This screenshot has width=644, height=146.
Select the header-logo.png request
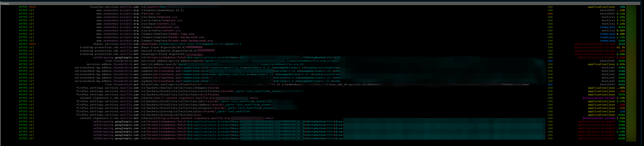(x=167, y=34)
